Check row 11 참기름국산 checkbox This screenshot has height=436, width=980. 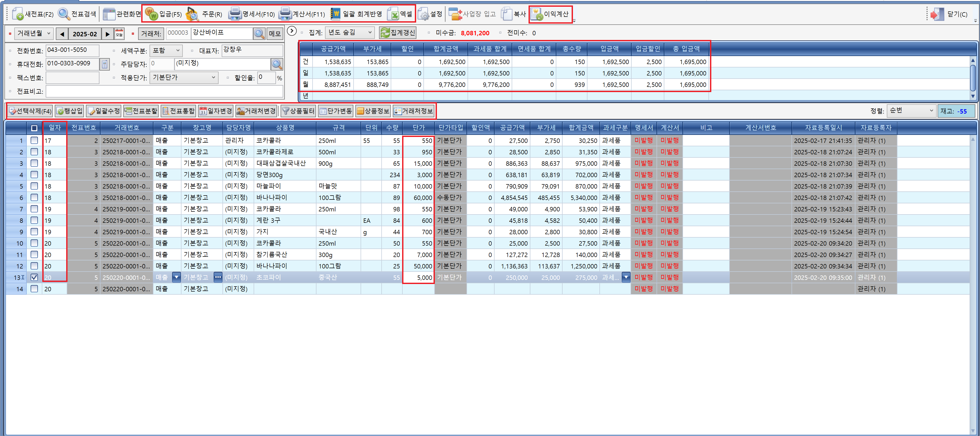pyautogui.click(x=34, y=254)
